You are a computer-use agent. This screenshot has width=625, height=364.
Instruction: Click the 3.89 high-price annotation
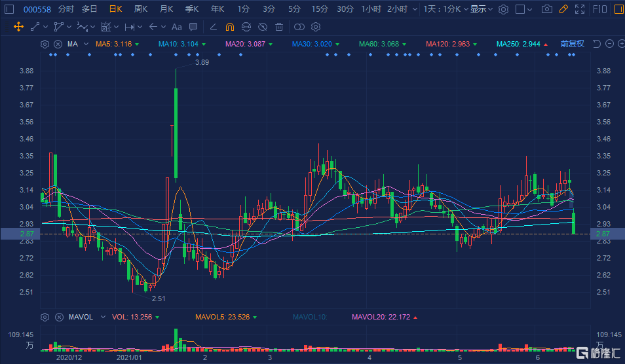point(202,62)
